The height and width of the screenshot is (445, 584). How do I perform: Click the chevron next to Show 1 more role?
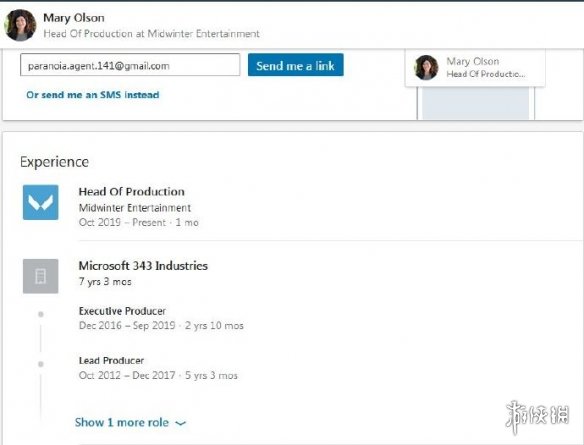tap(181, 423)
